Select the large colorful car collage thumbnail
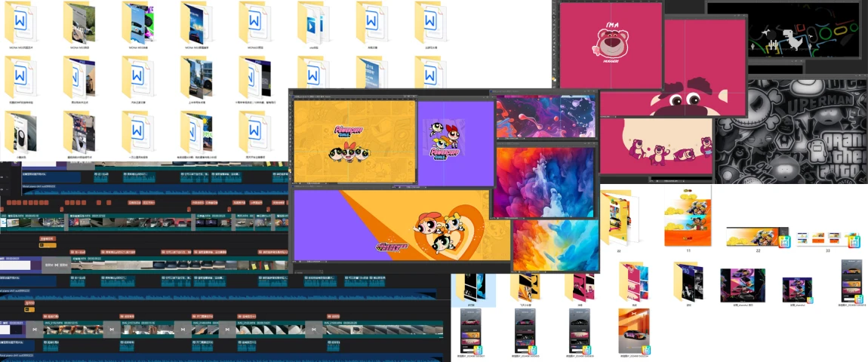Viewport: 868px width, 362px height. [743, 285]
